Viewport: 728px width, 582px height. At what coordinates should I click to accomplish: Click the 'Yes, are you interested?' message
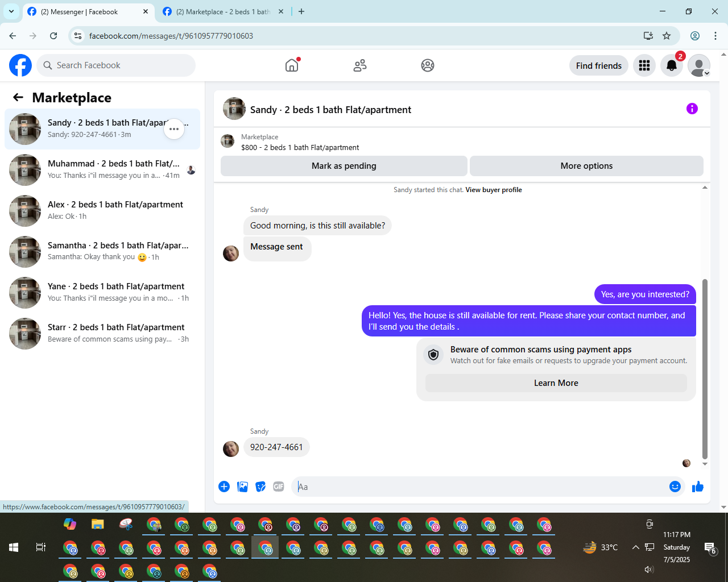645,294
